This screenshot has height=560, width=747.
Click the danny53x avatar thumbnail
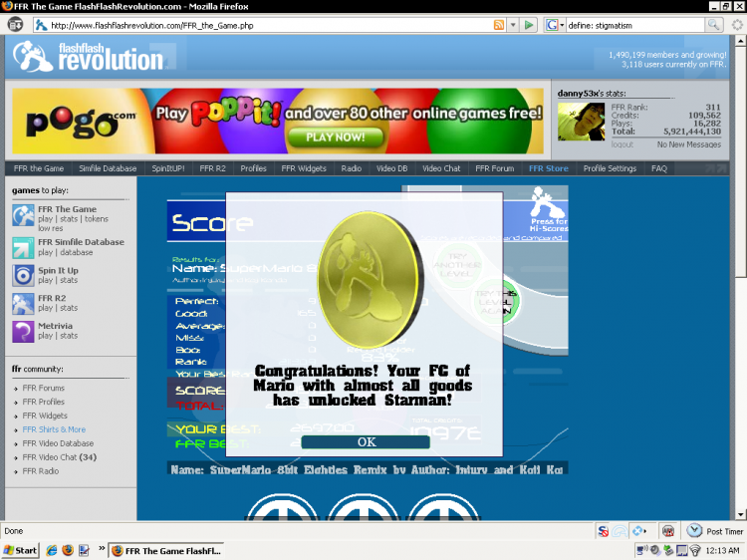[582, 122]
